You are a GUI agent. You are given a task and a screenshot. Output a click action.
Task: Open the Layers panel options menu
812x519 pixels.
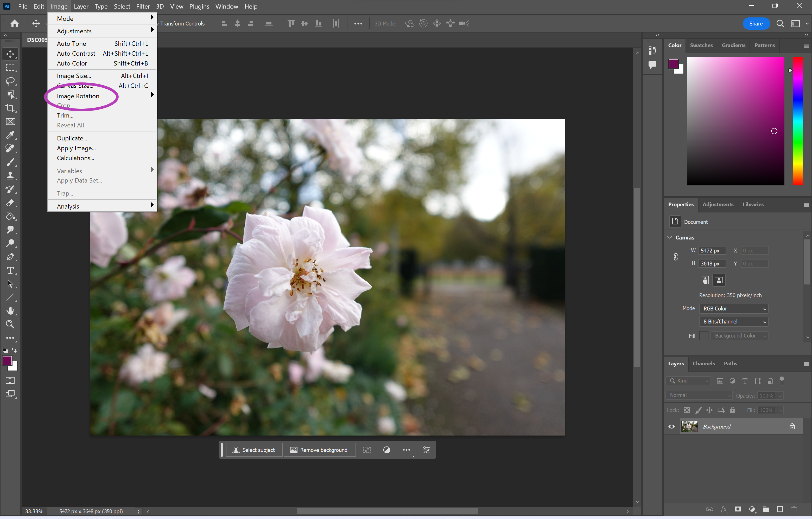click(806, 364)
